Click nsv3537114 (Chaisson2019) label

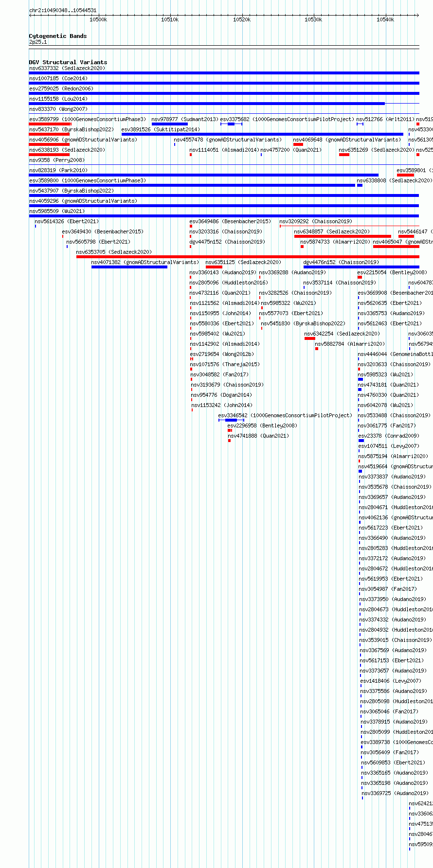(x=340, y=283)
